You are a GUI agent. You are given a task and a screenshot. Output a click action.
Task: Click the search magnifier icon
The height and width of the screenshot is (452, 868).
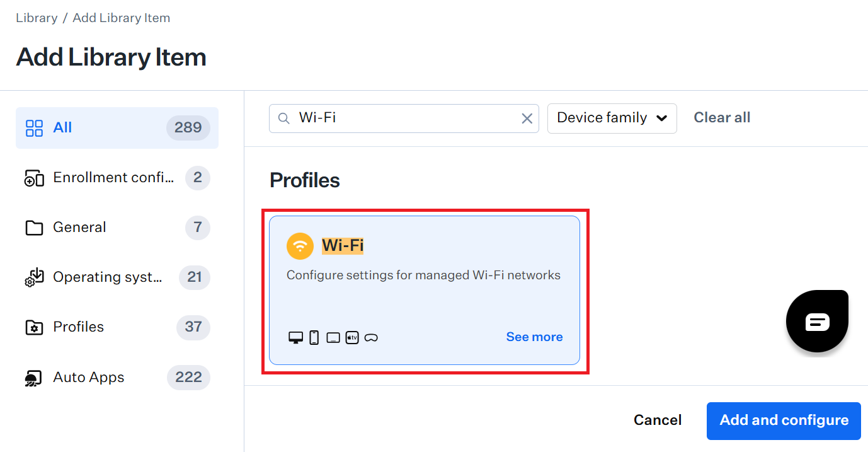pyautogui.click(x=284, y=119)
